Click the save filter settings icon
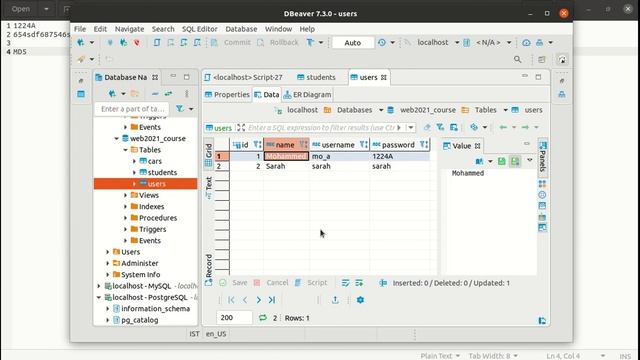Viewport: 640px width, 360px height. (x=453, y=127)
